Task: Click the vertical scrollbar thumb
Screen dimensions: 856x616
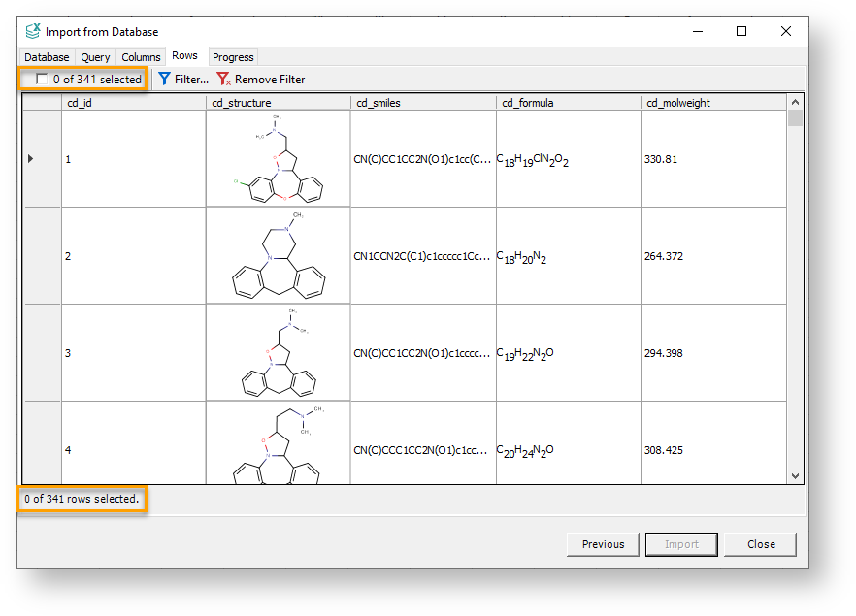Action: click(x=795, y=118)
